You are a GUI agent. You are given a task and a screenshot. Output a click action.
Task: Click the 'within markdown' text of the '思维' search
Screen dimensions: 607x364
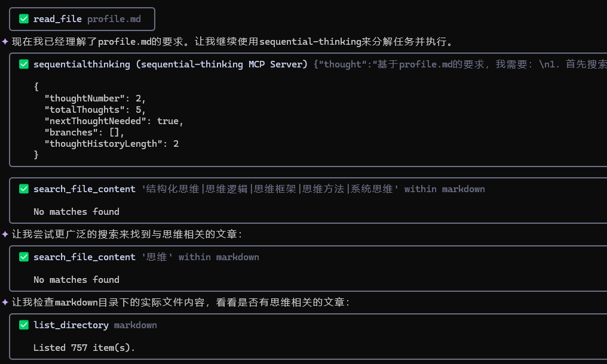[219, 257]
